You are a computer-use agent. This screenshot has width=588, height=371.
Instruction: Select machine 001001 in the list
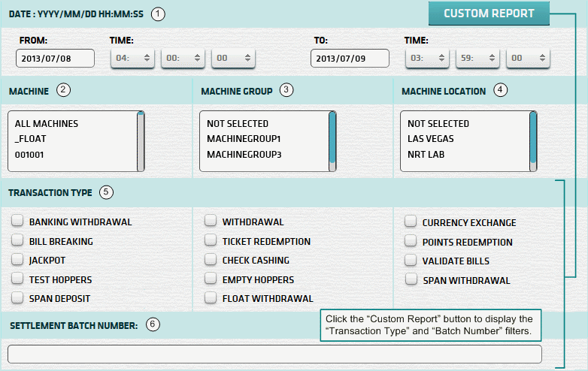[29, 155]
